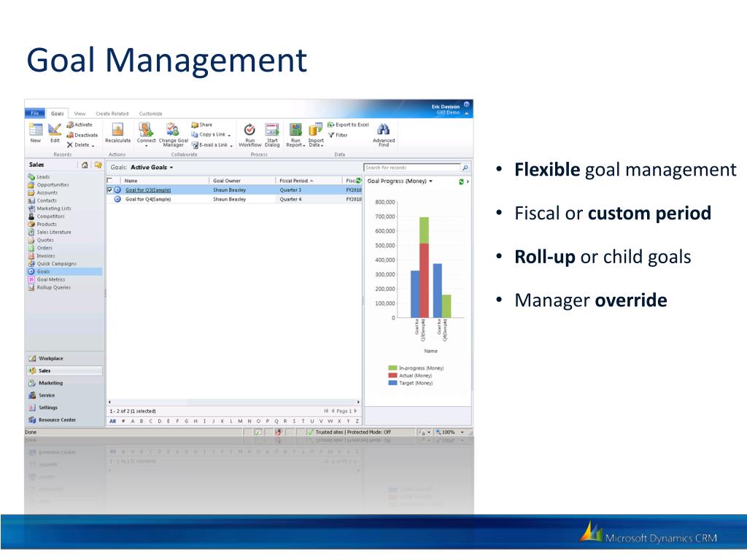The height and width of the screenshot is (560, 747).
Task: Click the blue Target (Money) legend swatch
Action: pos(392,382)
